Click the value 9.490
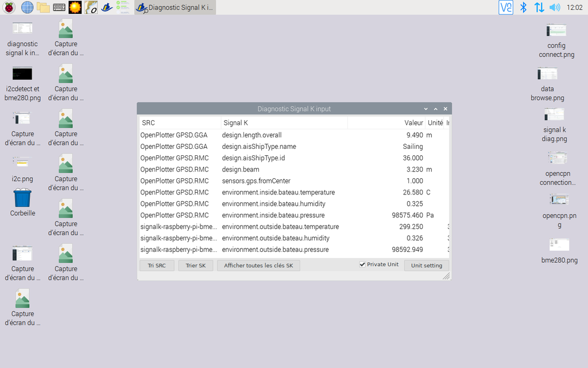588x368 pixels. pos(415,135)
